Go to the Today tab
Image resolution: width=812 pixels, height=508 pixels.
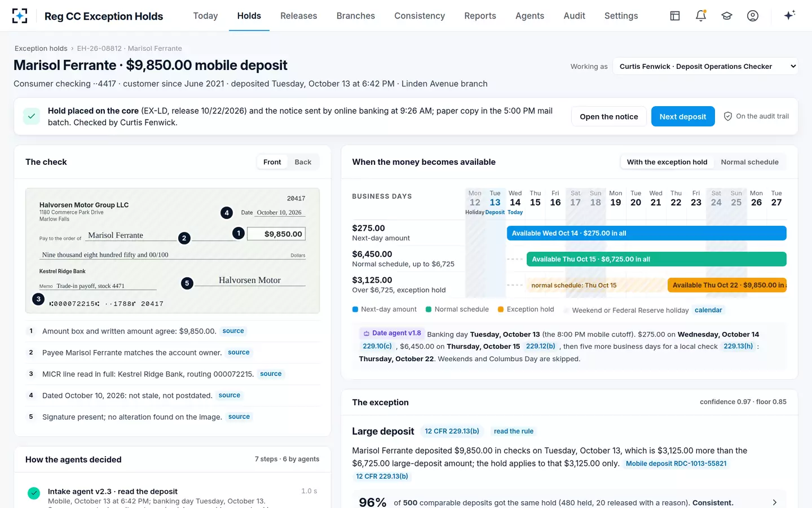[x=205, y=16]
